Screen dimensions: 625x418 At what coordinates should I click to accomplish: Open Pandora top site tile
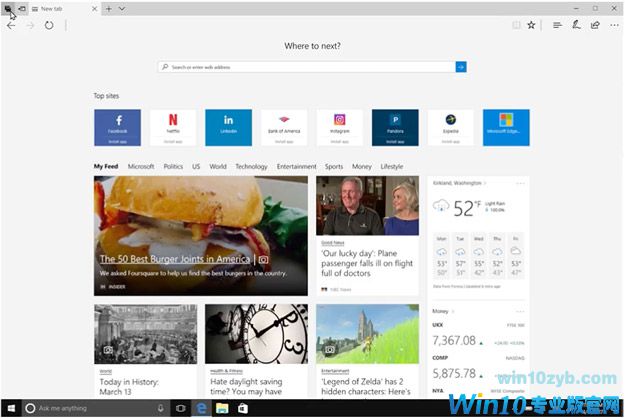click(x=395, y=128)
